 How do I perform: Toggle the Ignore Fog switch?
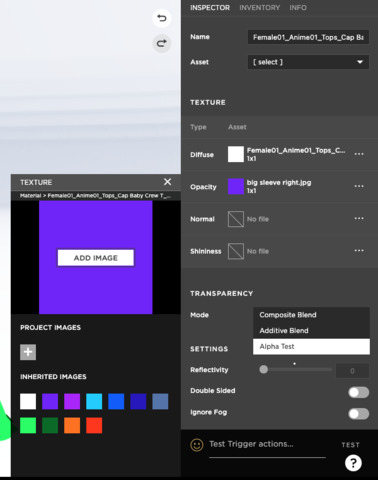click(359, 414)
